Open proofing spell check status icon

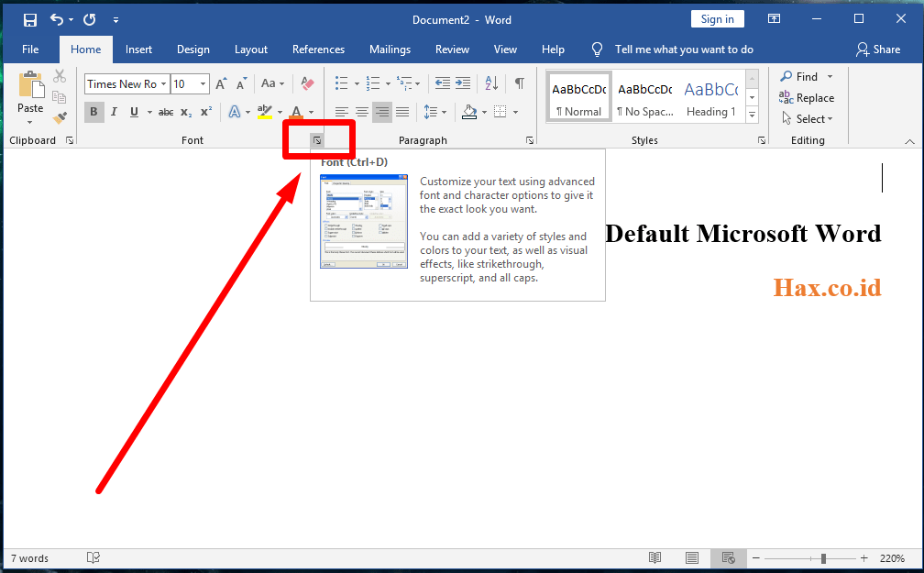93,557
